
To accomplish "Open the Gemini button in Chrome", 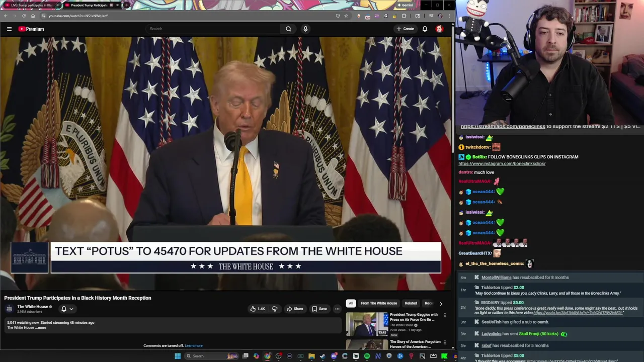I will [x=405, y=5].
